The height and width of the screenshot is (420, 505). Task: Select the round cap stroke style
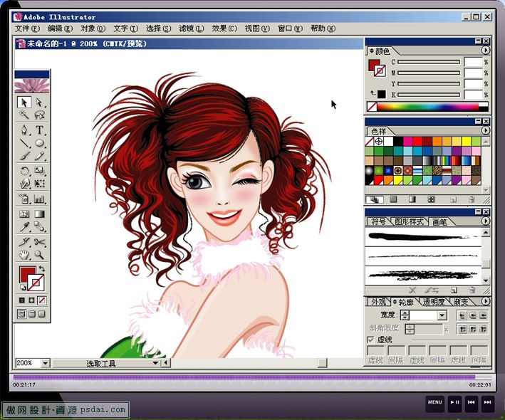472,315
